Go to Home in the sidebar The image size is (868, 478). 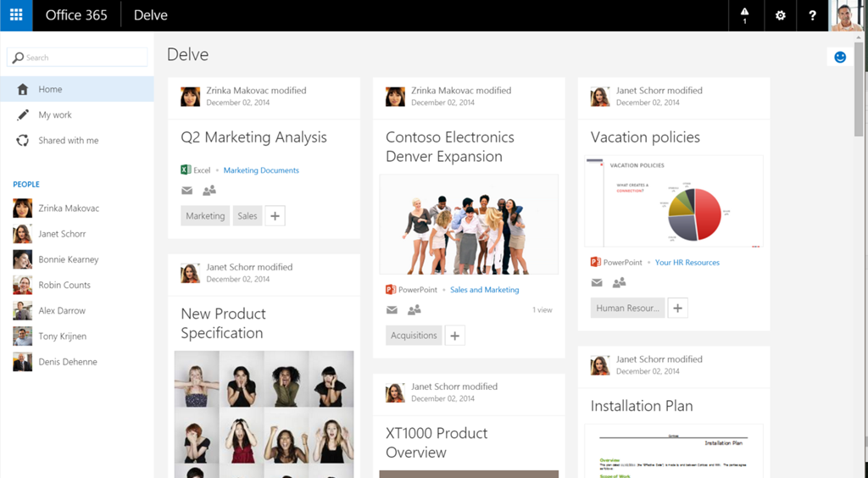77,89
